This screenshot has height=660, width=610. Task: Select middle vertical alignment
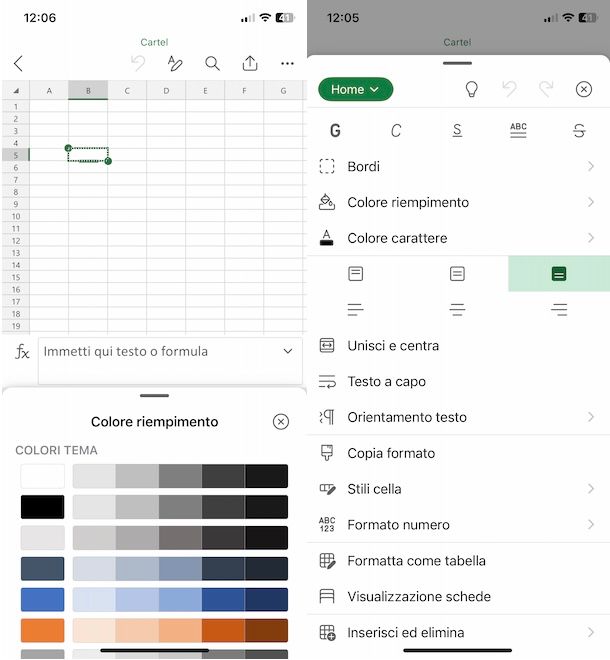tap(457, 274)
